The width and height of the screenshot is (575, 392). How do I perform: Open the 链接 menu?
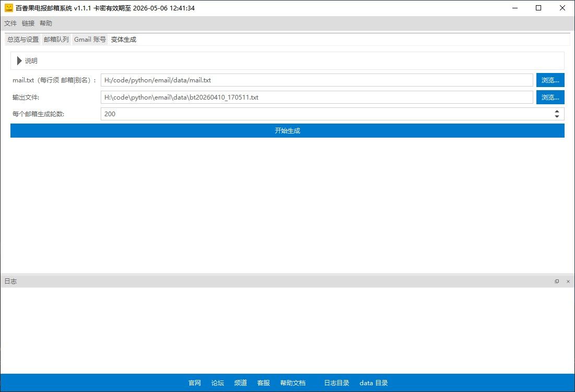(x=28, y=23)
